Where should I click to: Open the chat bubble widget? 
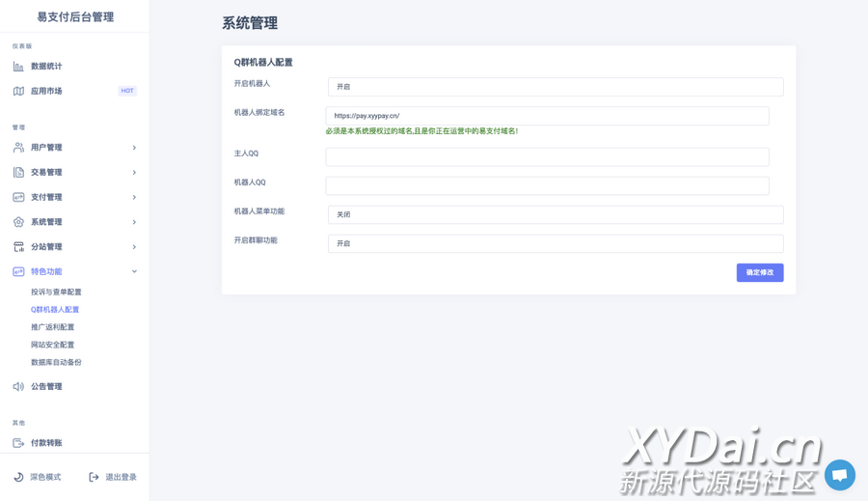[839, 475]
